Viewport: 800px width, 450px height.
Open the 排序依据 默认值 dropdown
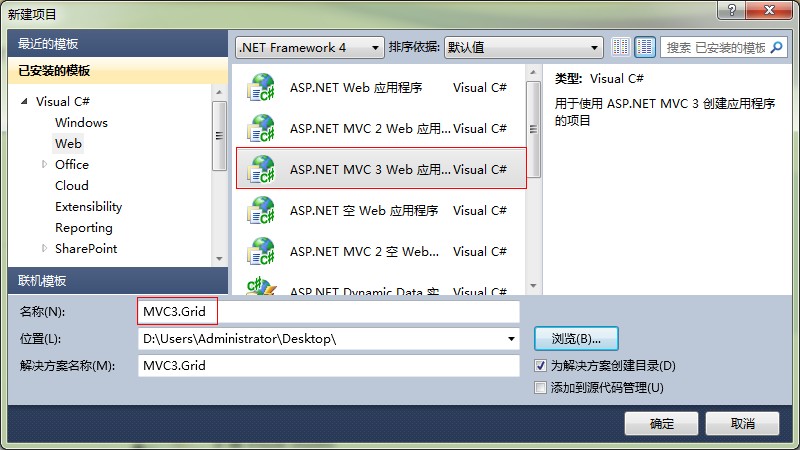523,47
